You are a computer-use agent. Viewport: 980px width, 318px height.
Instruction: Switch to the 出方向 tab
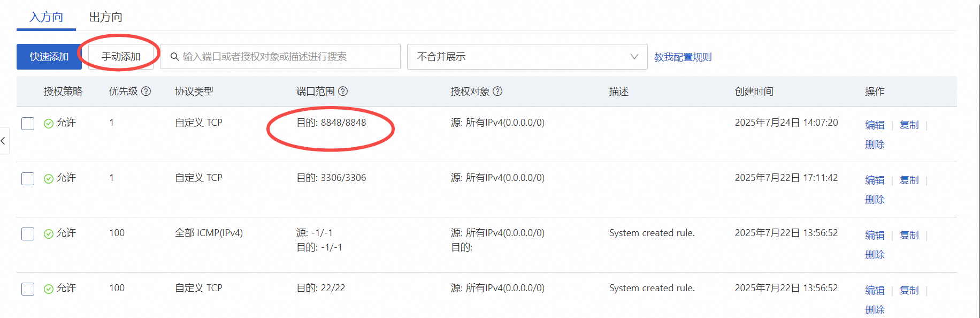pyautogui.click(x=105, y=17)
